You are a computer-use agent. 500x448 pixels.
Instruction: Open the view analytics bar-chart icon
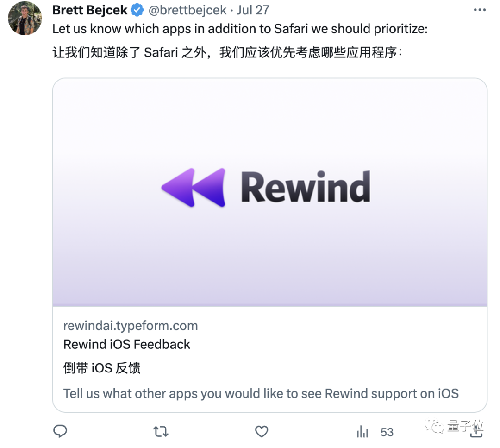[x=362, y=432]
